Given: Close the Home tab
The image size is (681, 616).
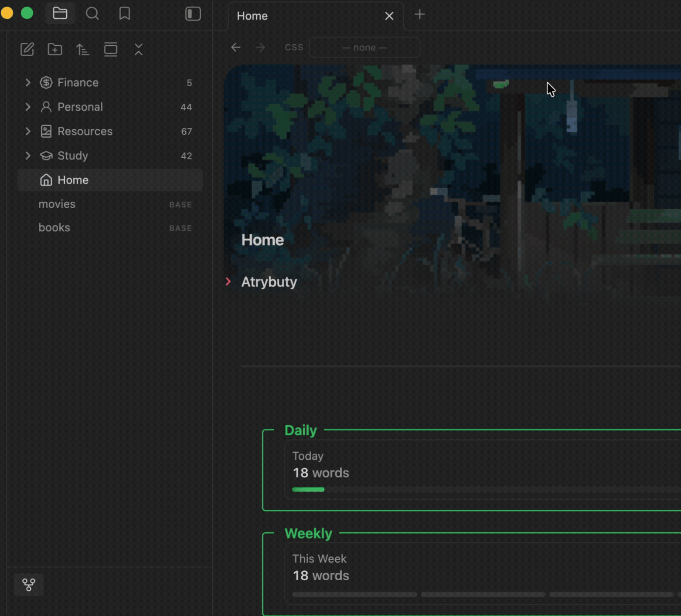Looking at the screenshot, I should point(389,16).
